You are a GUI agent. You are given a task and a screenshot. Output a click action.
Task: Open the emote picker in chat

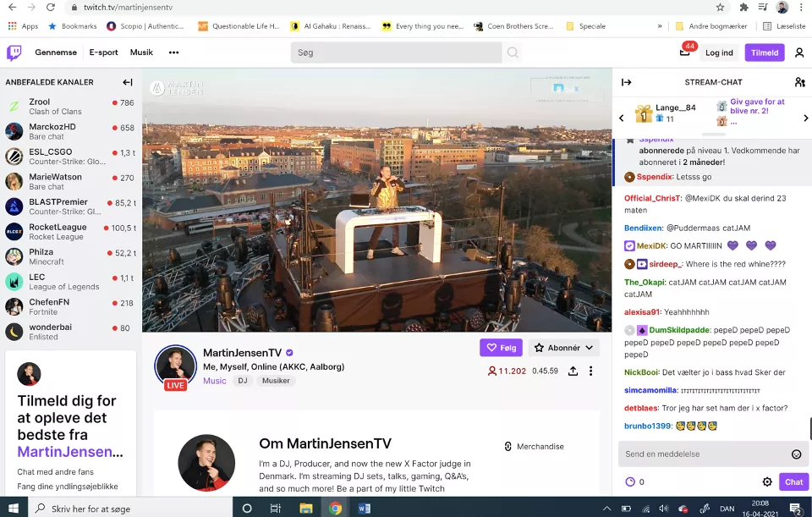pyautogui.click(x=796, y=454)
